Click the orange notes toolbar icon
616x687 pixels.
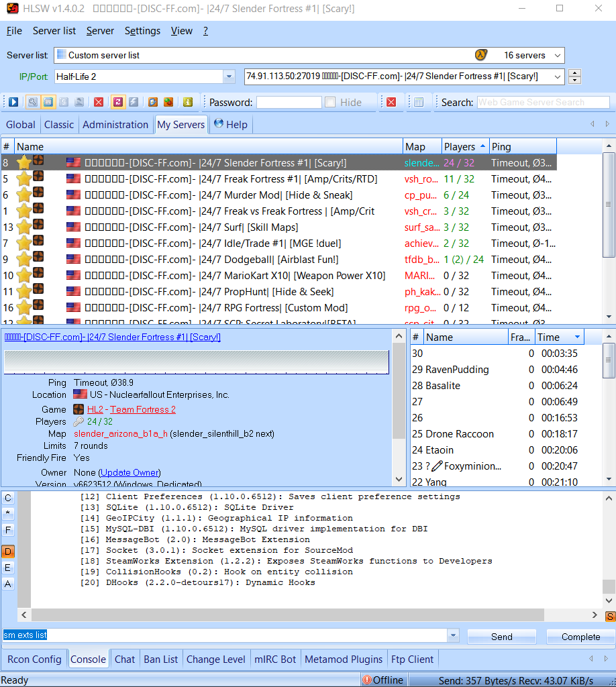[x=152, y=102]
